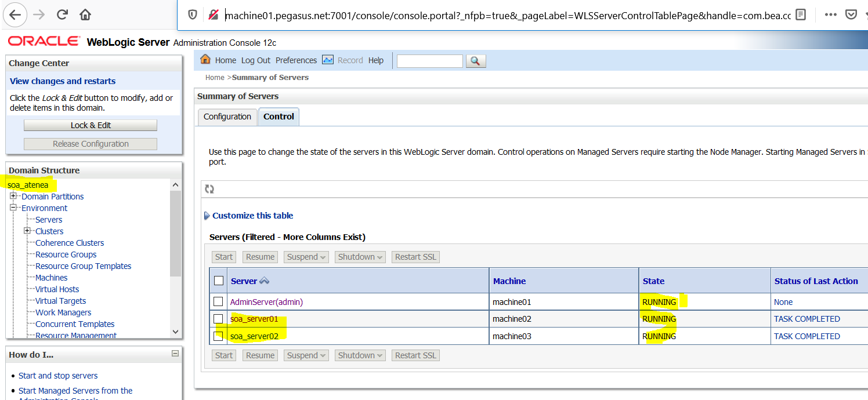
Task: Open page actions three-dot menu
Action: tap(830, 14)
